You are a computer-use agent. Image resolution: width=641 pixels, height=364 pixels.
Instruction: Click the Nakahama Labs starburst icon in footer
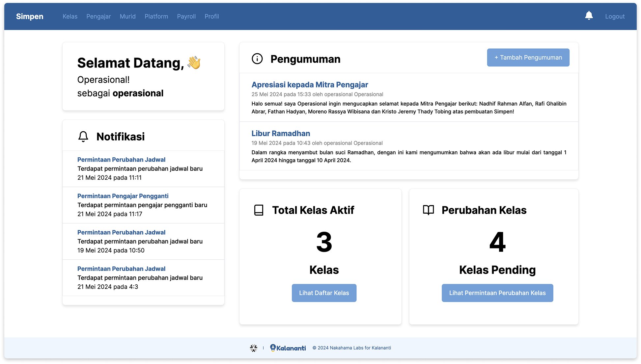coord(253,348)
